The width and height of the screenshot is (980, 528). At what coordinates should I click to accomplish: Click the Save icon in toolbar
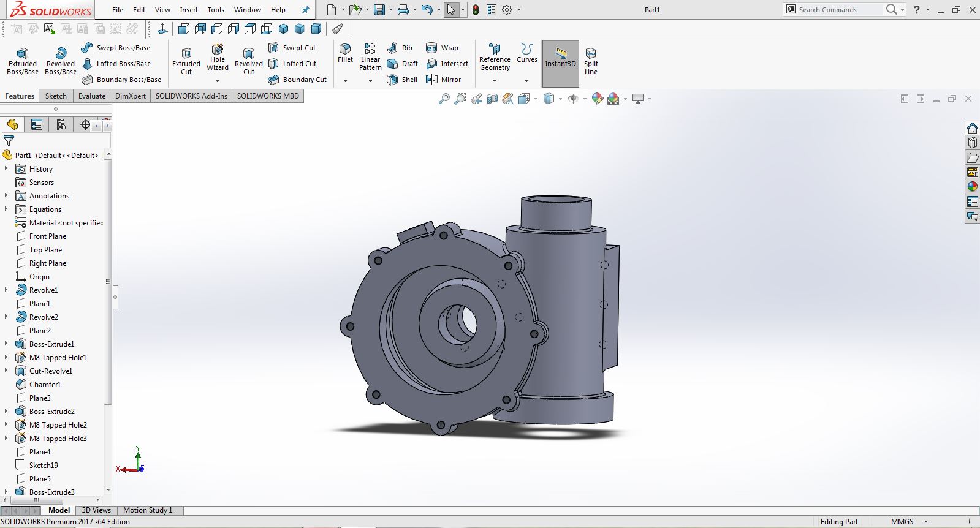pyautogui.click(x=379, y=10)
